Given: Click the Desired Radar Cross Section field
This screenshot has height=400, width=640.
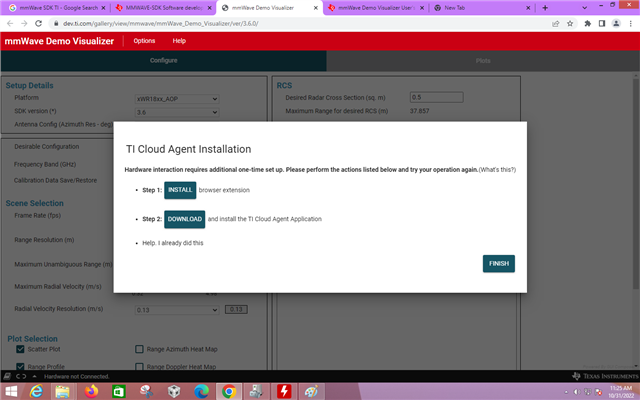Looking at the screenshot, I should pyautogui.click(x=436, y=97).
